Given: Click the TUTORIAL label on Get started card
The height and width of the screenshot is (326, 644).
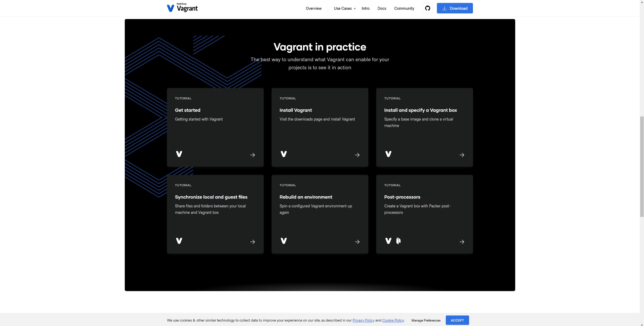Looking at the screenshot, I should (x=183, y=98).
